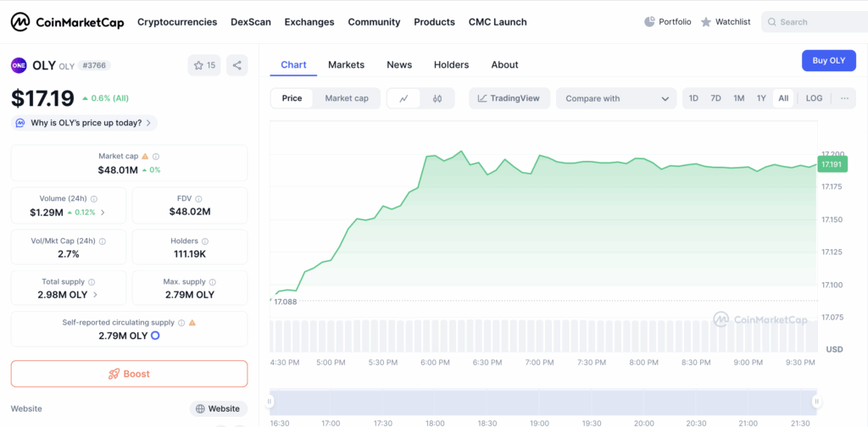Click the CoinMarketCap logo
This screenshot has width=868, height=427.
[68, 21]
